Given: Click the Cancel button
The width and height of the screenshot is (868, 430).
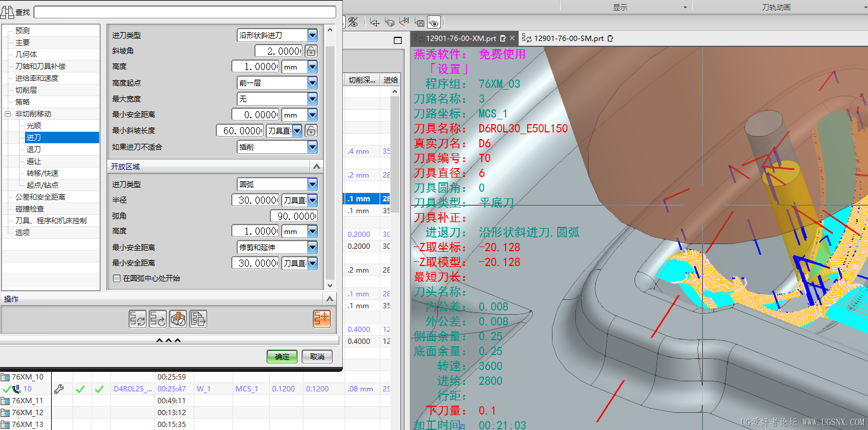Looking at the screenshot, I should (317, 356).
